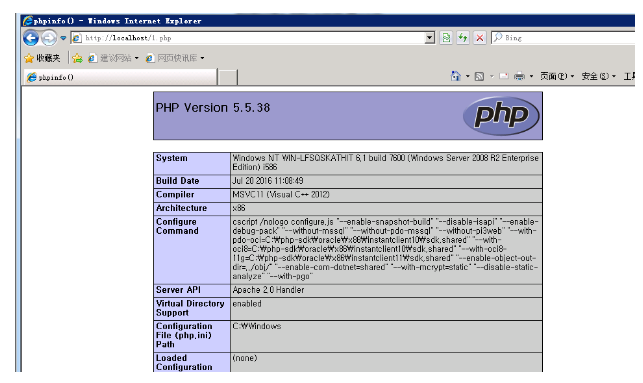643x383 pixels.
Task: Open the Web Slice Gallery favorites link
Action: point(175,58)
